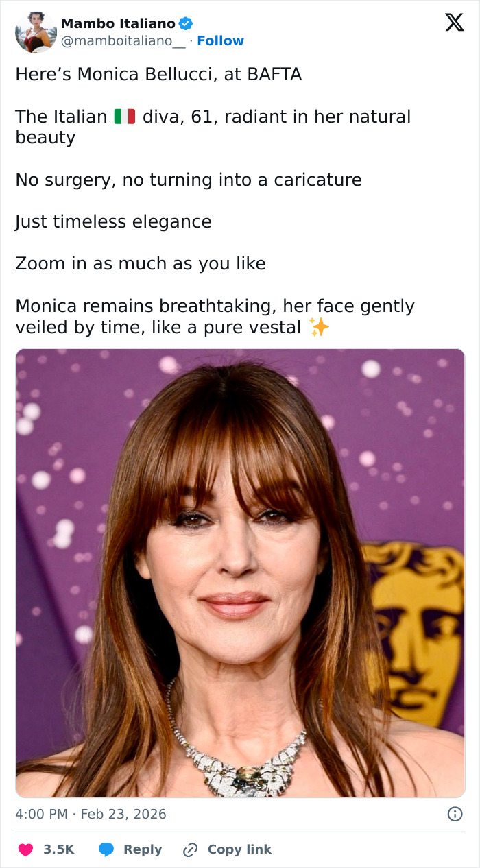Unlike the post by clicking the heart

(25, 849)
